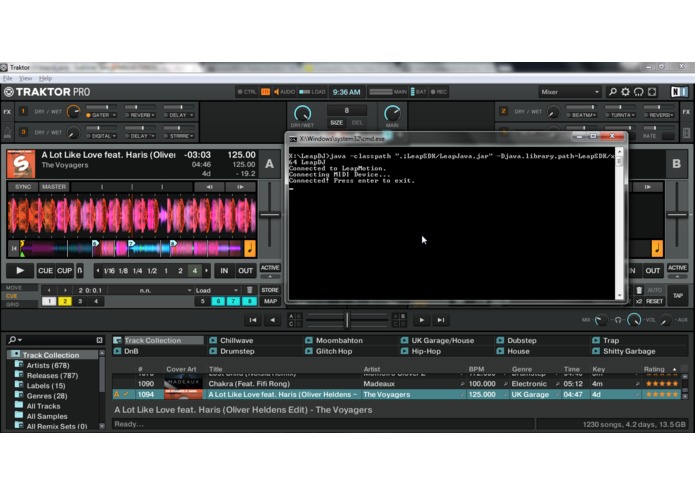Open Dubstep favorite playlist
Viewport: 695px width, 494px height.
tap(522, 340)
